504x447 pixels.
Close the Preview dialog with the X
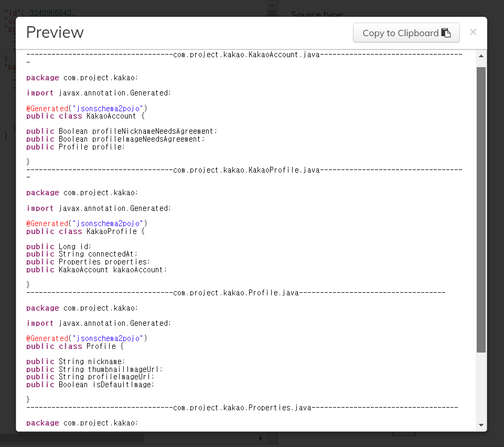tap(473, 32)
